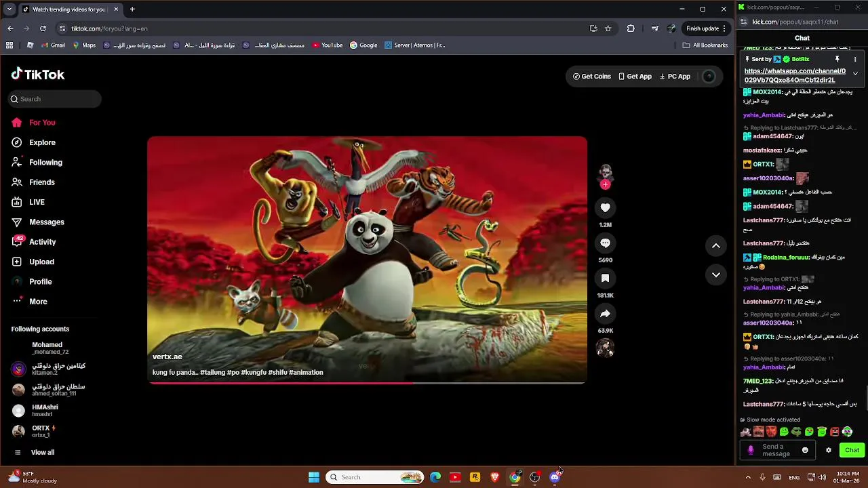Viewport: 868px width, 488px height.
Task: Open YouTube bookmark
Action: click(328, 45)
